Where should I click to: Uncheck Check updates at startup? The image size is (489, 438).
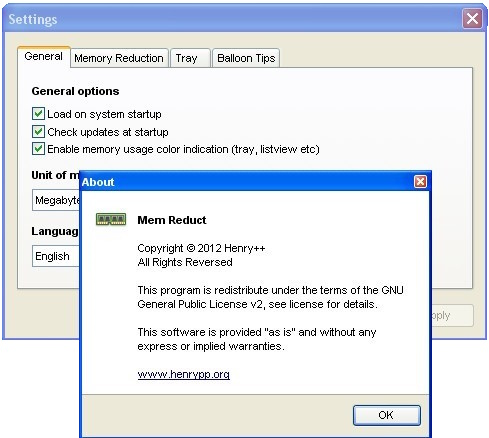click(38, 132)
